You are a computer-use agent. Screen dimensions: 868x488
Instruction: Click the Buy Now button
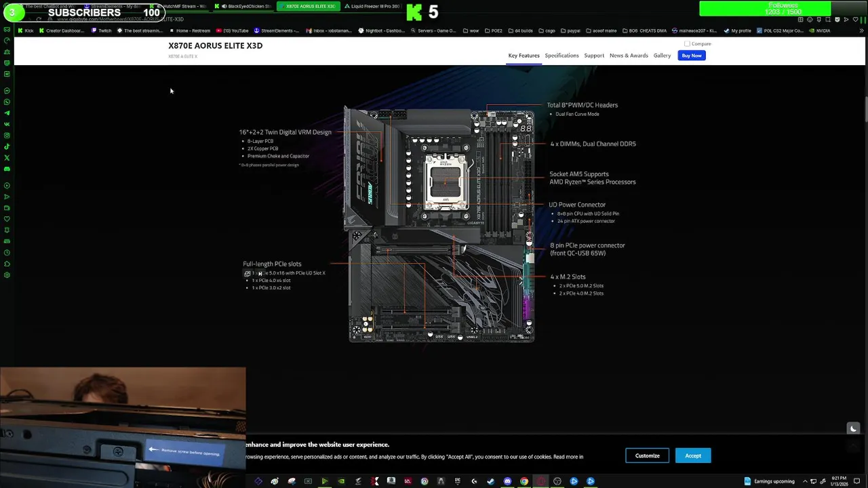pyautogui.click(x=692, y=56)
